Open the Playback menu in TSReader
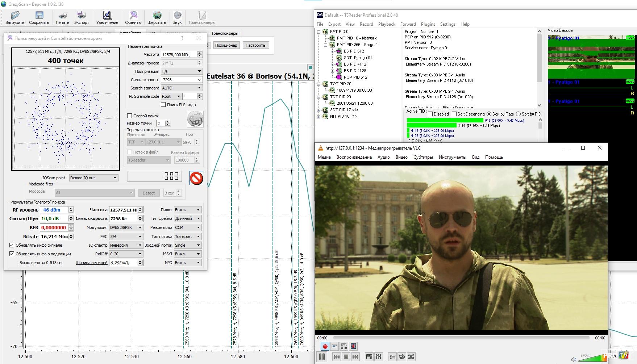This screenshot has height=364, width=637. click(x=387, y=24)
